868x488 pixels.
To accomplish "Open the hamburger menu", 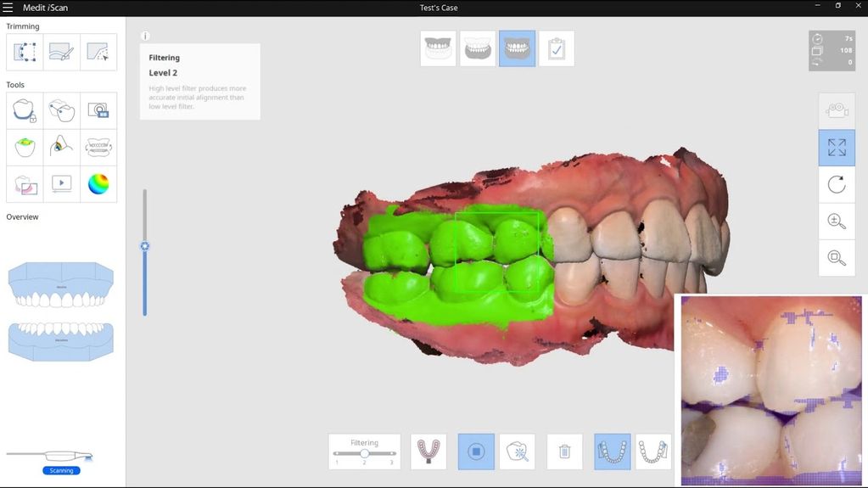I will (x=8, y=8).
